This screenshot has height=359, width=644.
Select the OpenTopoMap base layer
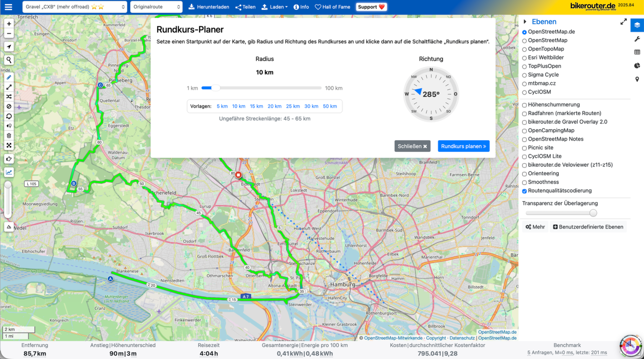click(x=525, y=49)
